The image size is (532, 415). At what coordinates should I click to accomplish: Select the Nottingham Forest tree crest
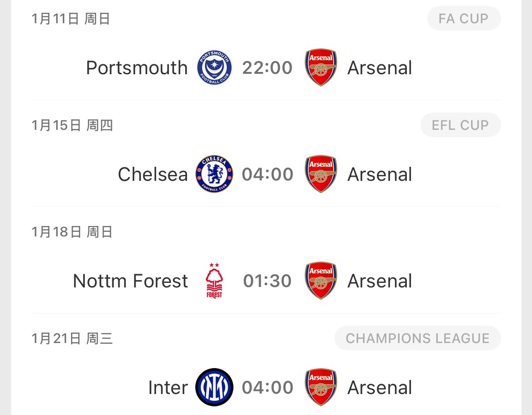tap(214, 281)
